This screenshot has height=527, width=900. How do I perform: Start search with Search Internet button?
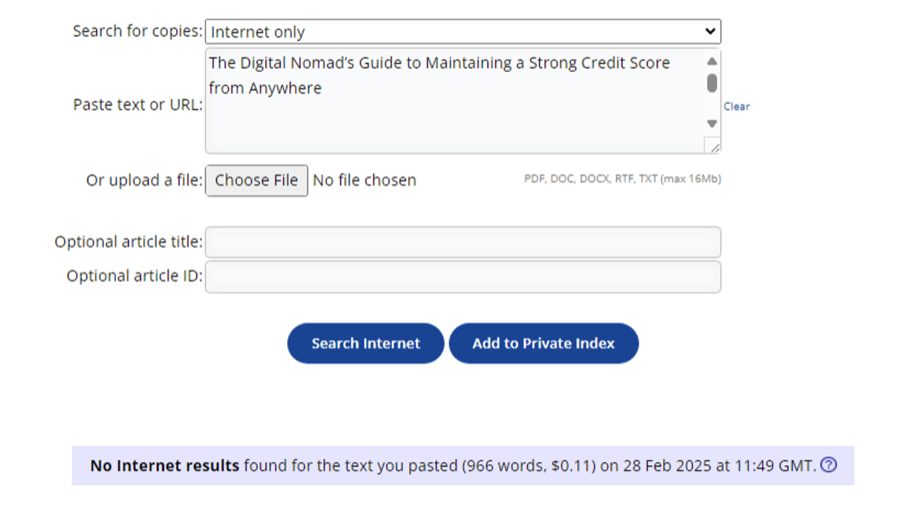point(365,343)
